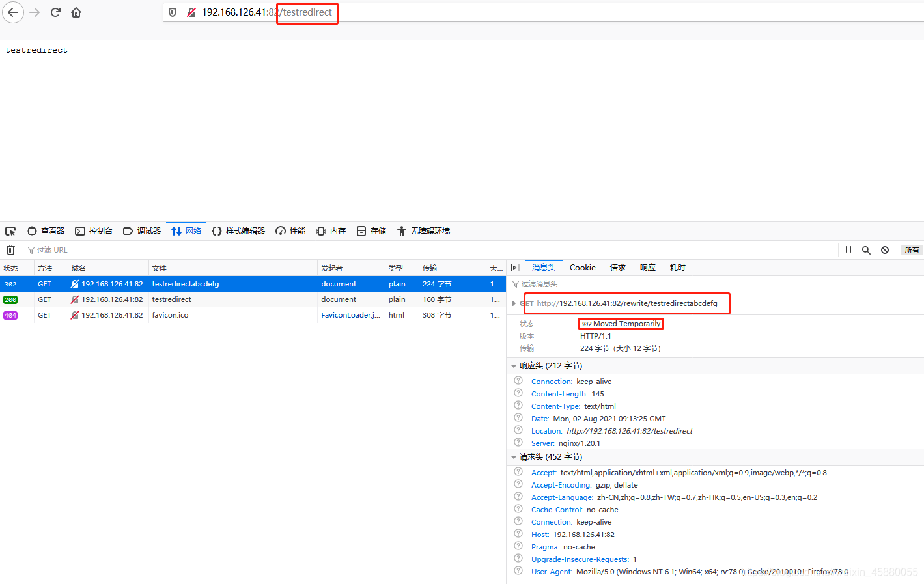
Task: Switch to the 调试器 debugger tab
Action: point(142,231)
